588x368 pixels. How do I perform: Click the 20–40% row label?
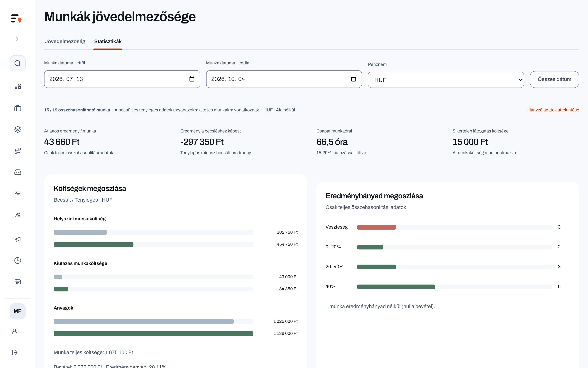[335, 267]
